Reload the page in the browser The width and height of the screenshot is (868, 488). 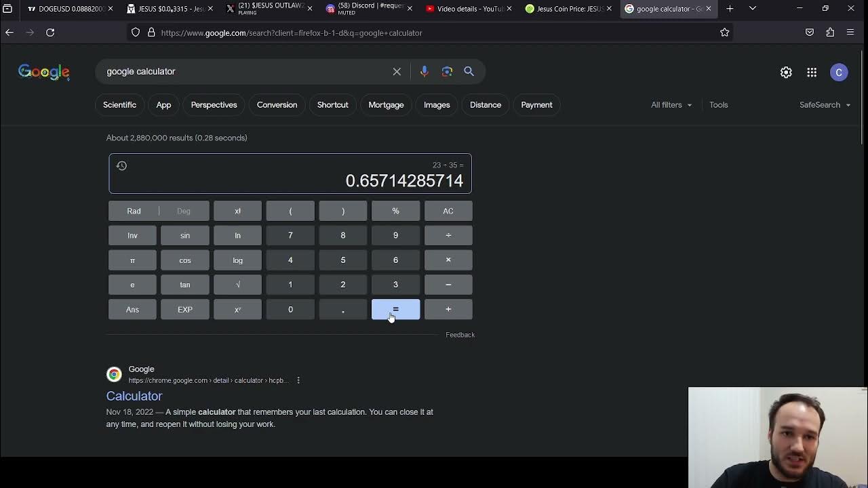pyautogui.click(x=50, y=33)
